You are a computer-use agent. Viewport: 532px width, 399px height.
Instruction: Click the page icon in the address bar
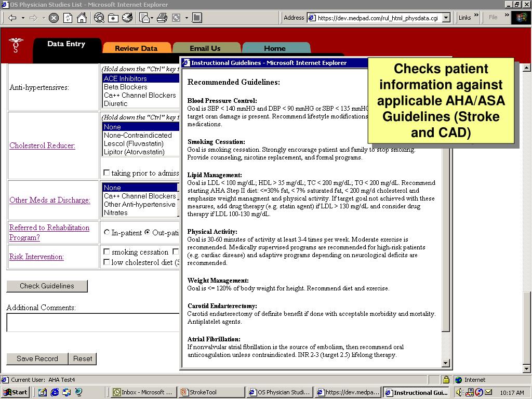click(312, 18)
